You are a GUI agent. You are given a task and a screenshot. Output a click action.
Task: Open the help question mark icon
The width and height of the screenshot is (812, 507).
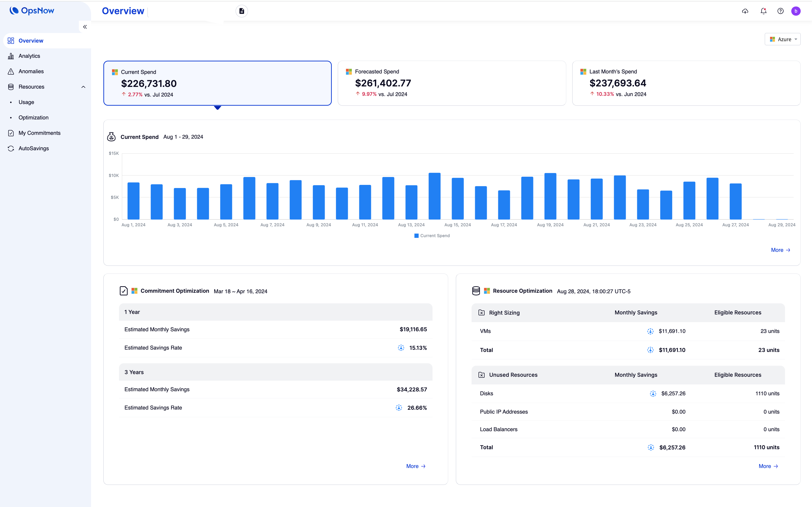coord(780,11)
